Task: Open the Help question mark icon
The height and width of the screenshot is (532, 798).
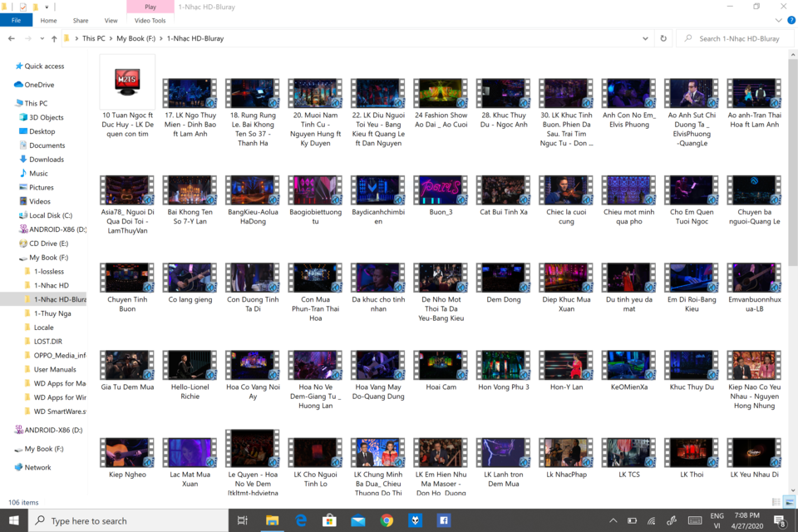Action: [791, 20]
